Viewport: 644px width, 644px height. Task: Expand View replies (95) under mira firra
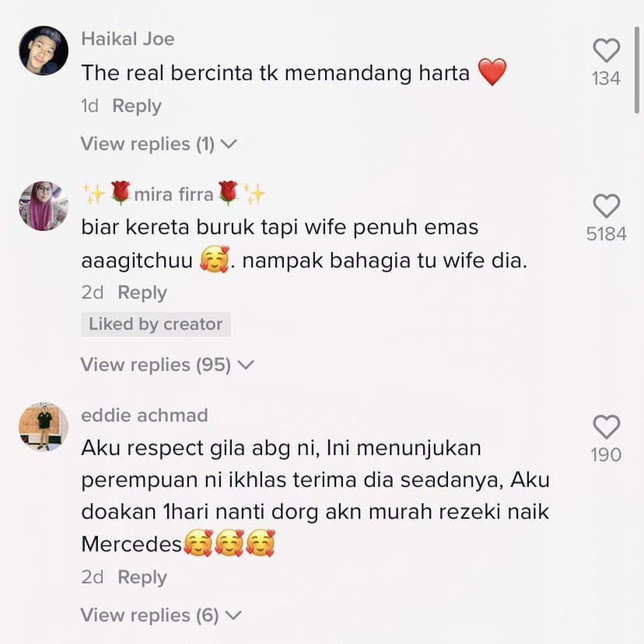(x=167, y=365)
